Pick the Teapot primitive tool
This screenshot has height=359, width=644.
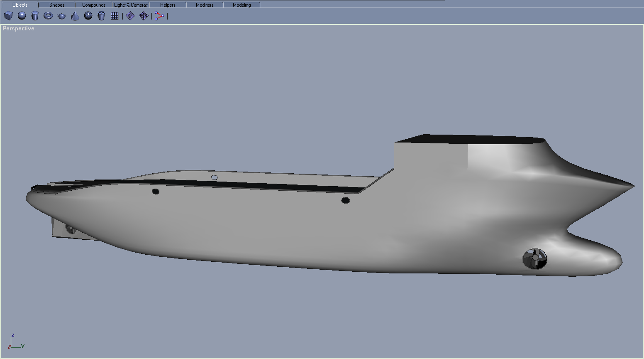pyautogui.click(x=61, y=16)
